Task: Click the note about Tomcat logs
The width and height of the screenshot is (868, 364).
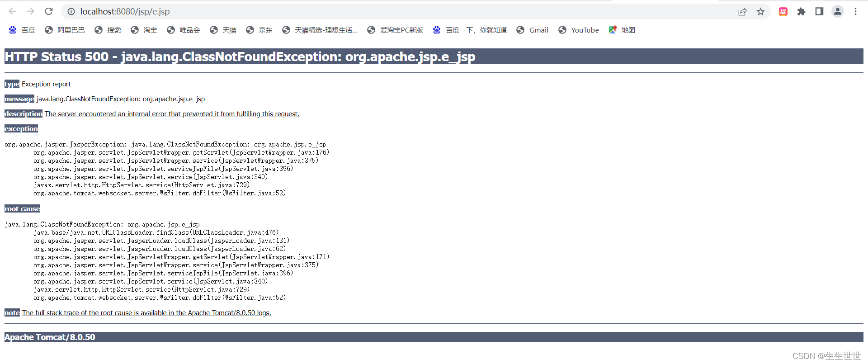Action: [146, 313]
